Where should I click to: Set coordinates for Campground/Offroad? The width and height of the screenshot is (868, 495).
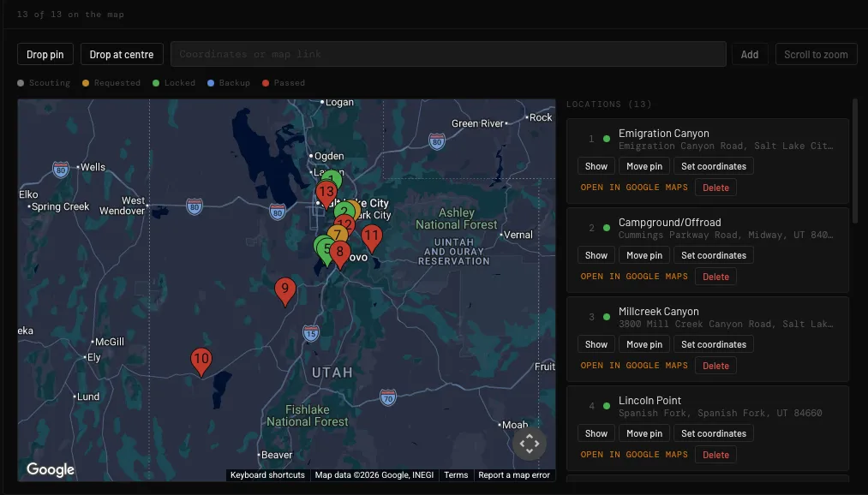coord(714,255)
